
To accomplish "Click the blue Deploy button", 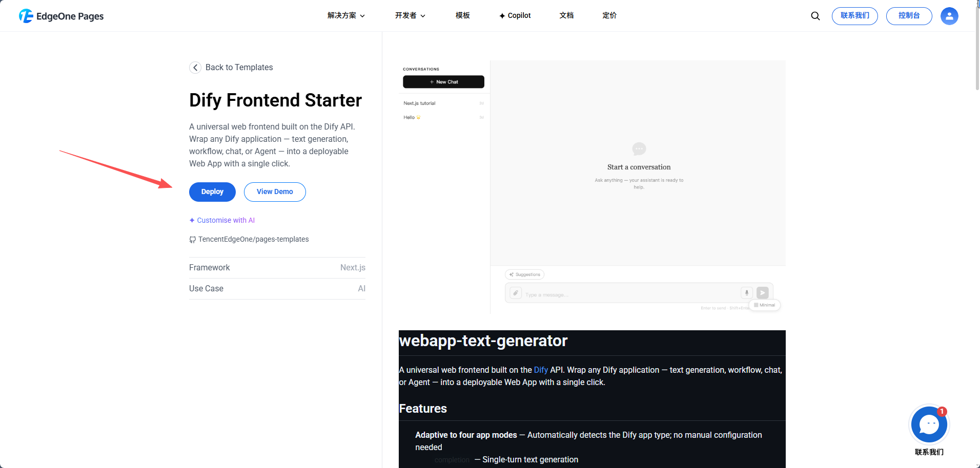I will coord(212,192).
